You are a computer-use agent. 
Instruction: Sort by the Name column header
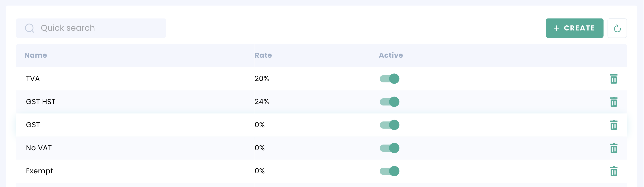coord(36,55)
